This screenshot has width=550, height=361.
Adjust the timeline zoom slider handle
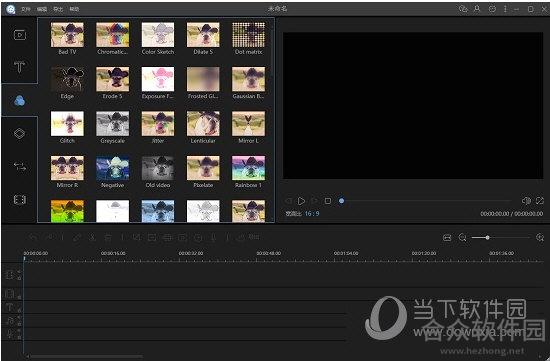(487, 238)
